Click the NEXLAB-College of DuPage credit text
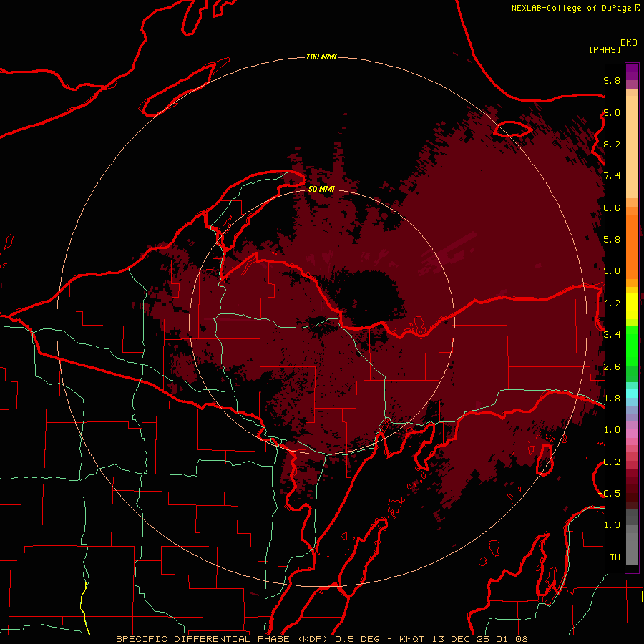The width and height of the screenshot is (644, 644). [571, 8]
